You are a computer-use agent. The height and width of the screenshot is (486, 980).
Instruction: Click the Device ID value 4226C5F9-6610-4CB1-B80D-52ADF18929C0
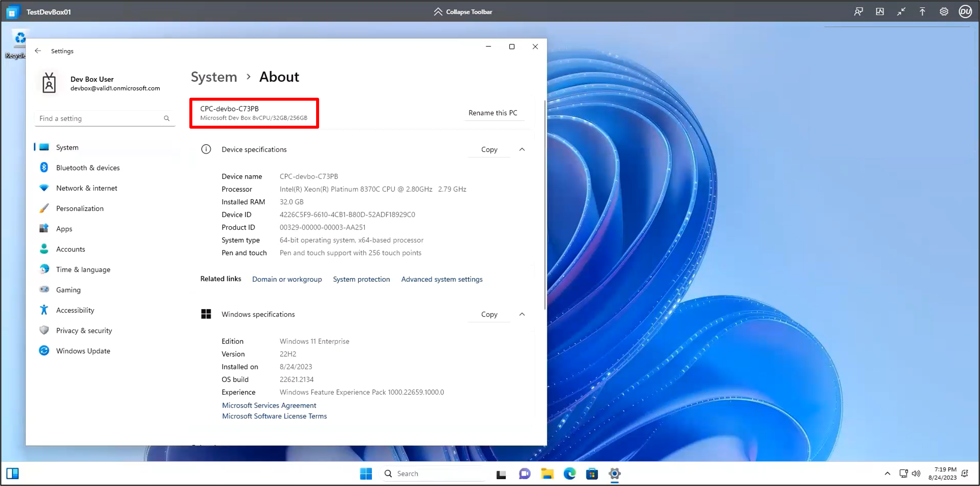pos(347,215)
